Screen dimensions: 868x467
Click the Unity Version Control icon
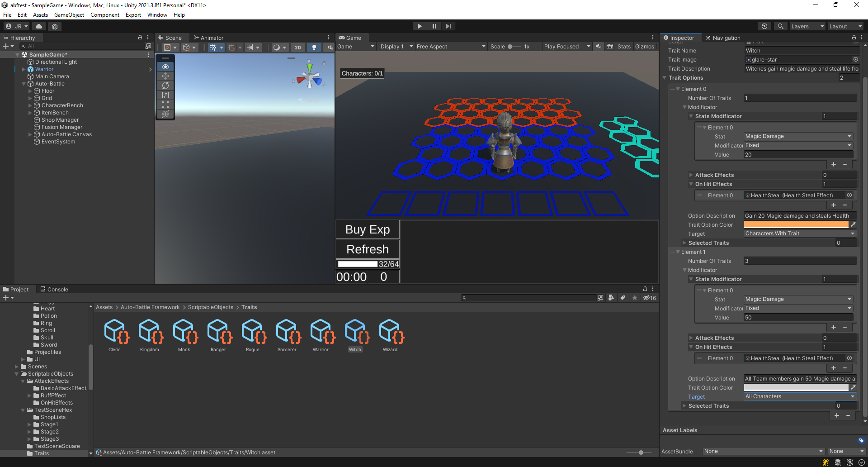(55, 26)
